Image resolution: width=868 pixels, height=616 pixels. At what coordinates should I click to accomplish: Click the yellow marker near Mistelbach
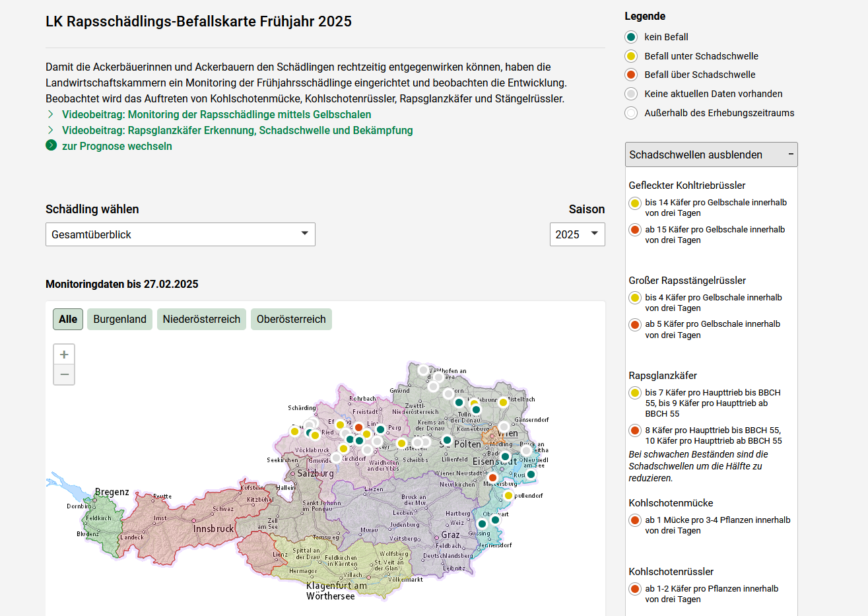pos(503,402)
